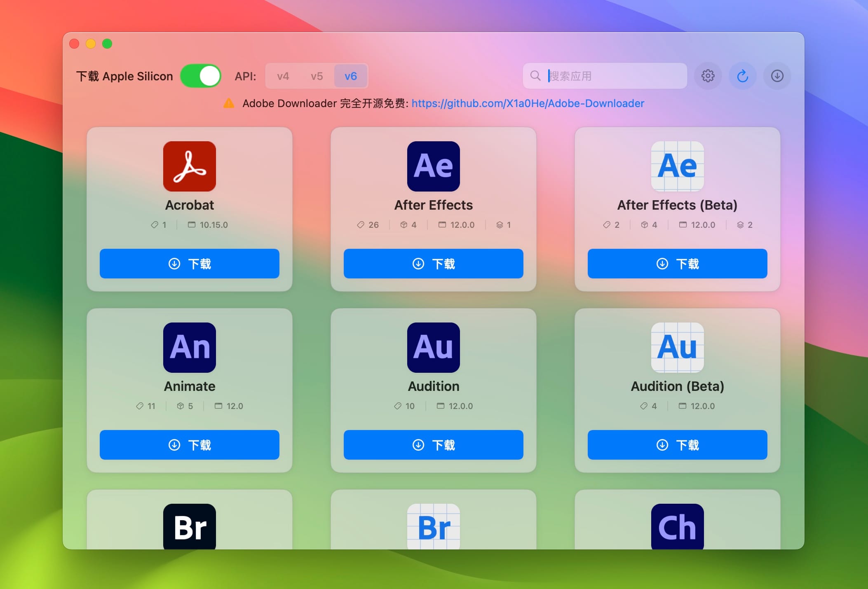Select the After Effects (Beta) icon

(677, 166)
